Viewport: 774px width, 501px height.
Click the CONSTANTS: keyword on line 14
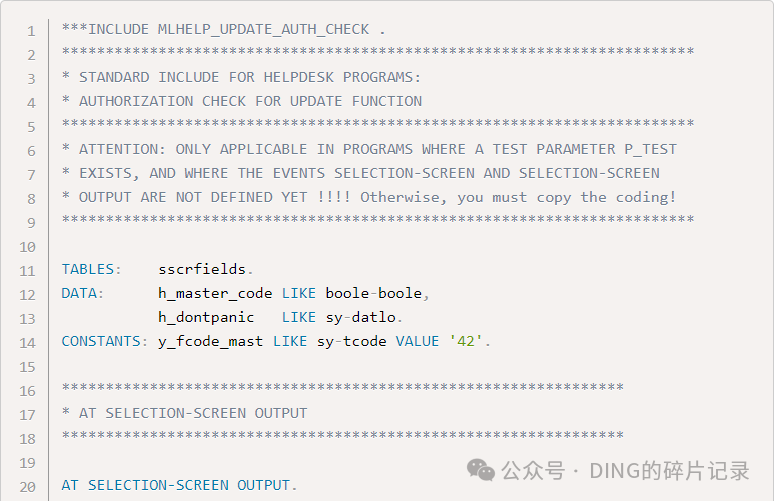tap(105, 342)
